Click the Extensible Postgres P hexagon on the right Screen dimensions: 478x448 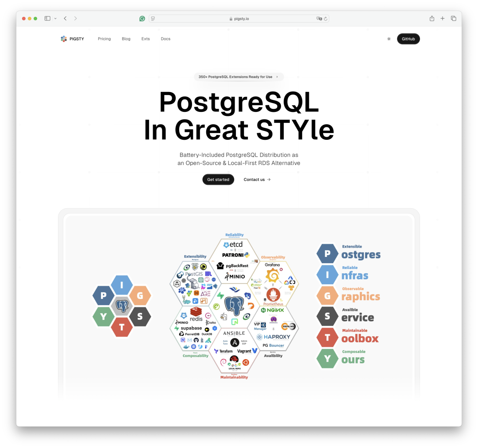click(x=328, y=253)
